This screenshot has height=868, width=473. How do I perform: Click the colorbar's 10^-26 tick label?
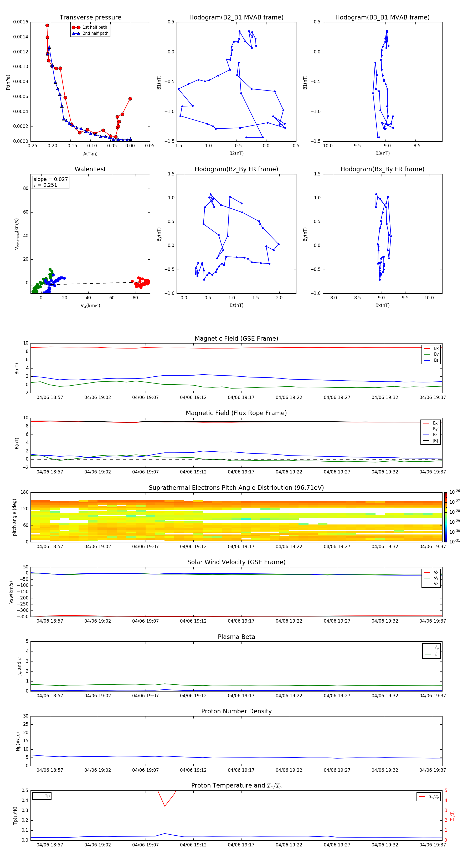coord(455,492)
